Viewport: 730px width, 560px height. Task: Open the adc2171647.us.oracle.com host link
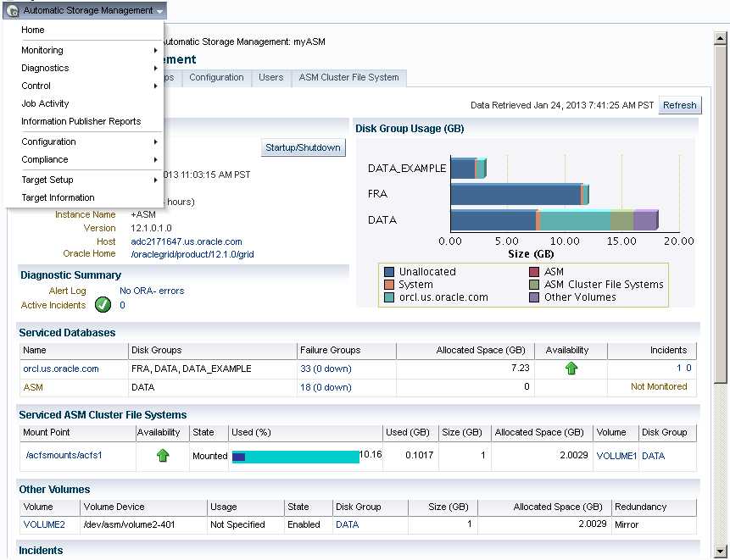coord(187,241)
